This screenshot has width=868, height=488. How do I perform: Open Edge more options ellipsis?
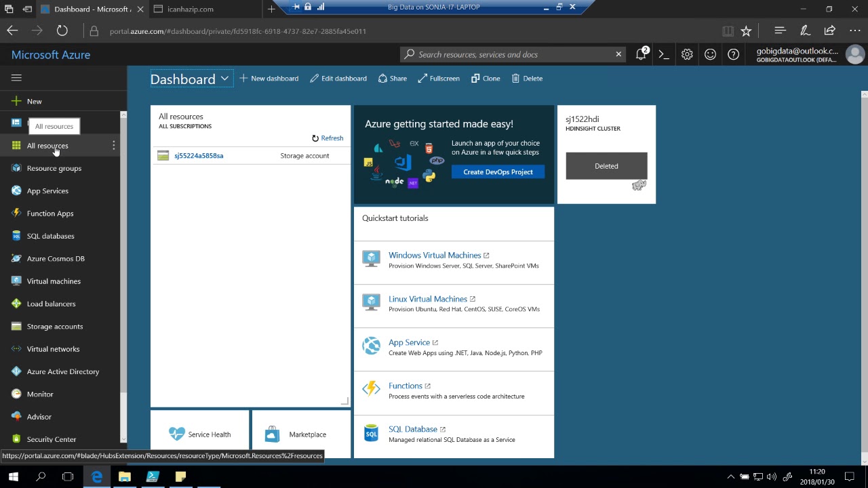[854, 30]
